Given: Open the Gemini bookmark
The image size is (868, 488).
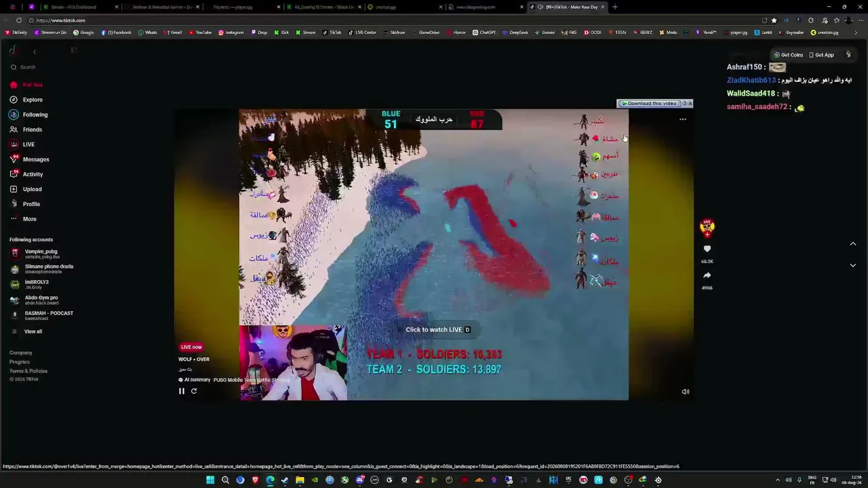Looking at the screenshot, I should click(x=546, y=33).
